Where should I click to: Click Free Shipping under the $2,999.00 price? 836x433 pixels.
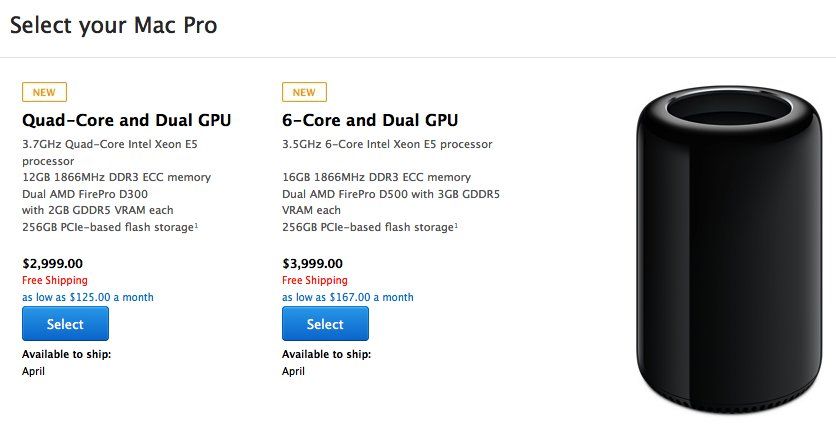coord(55,281)
